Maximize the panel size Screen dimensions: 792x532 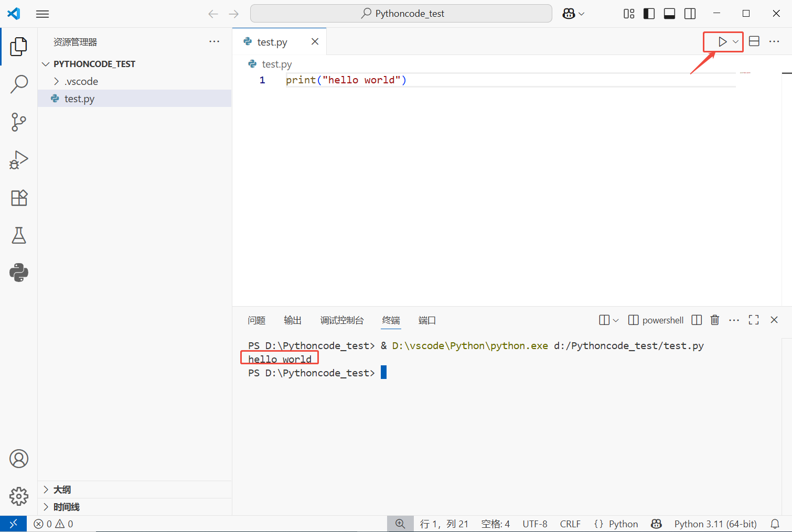[x=754, y=320]
